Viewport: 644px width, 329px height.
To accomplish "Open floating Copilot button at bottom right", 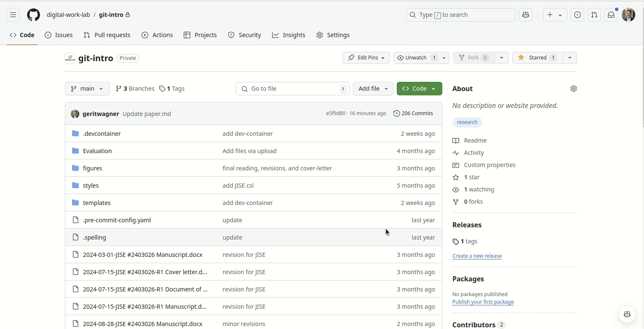I will pos(627,314).
